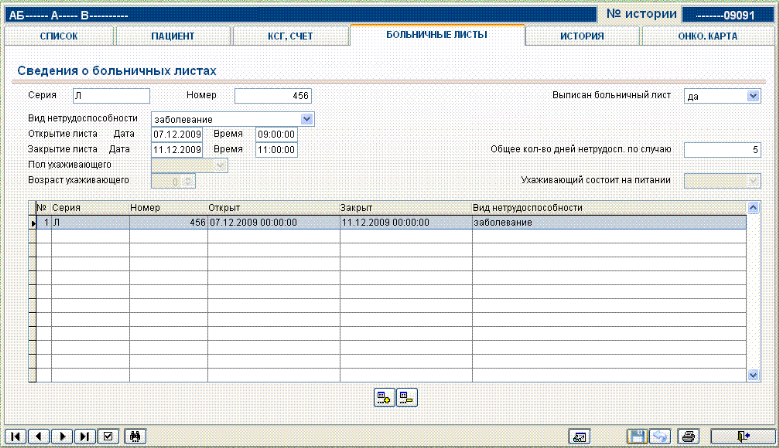Go to the previous record

(38, 436)
